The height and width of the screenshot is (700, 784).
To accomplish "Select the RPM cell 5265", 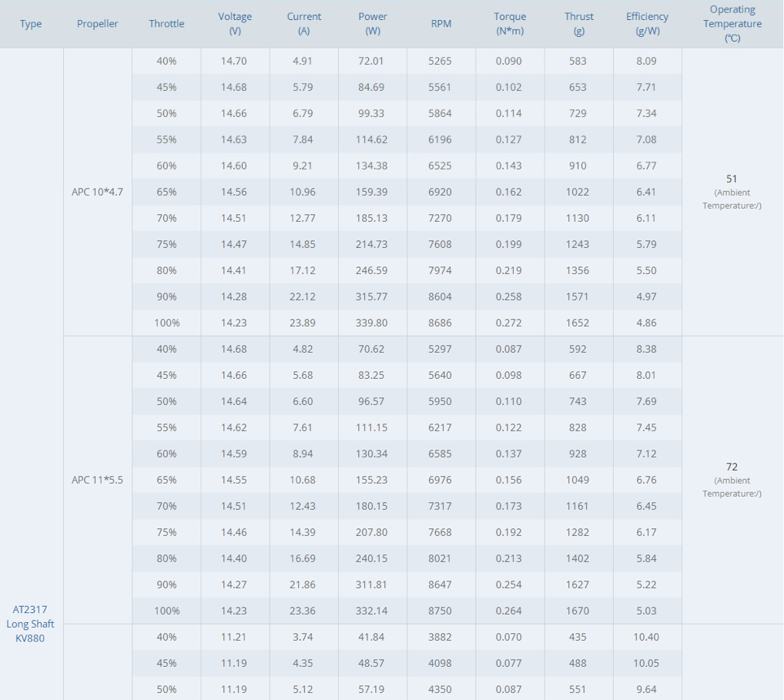I will click(440, 61).
